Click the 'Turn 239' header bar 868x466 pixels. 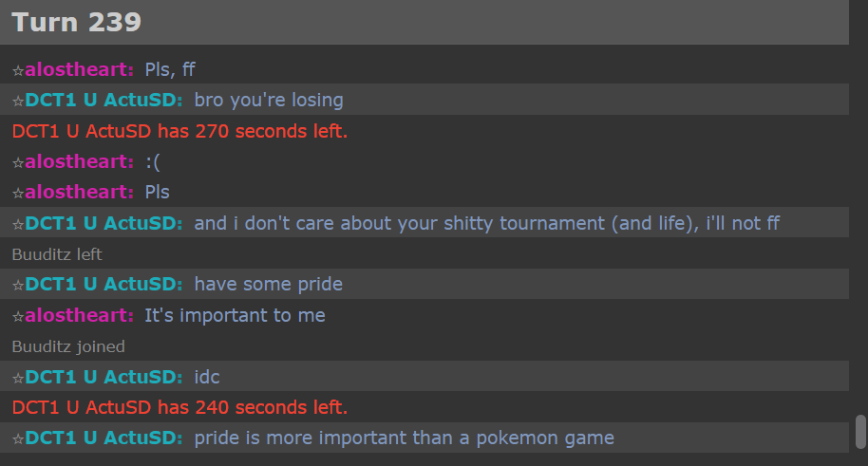(x=424, y=22)
